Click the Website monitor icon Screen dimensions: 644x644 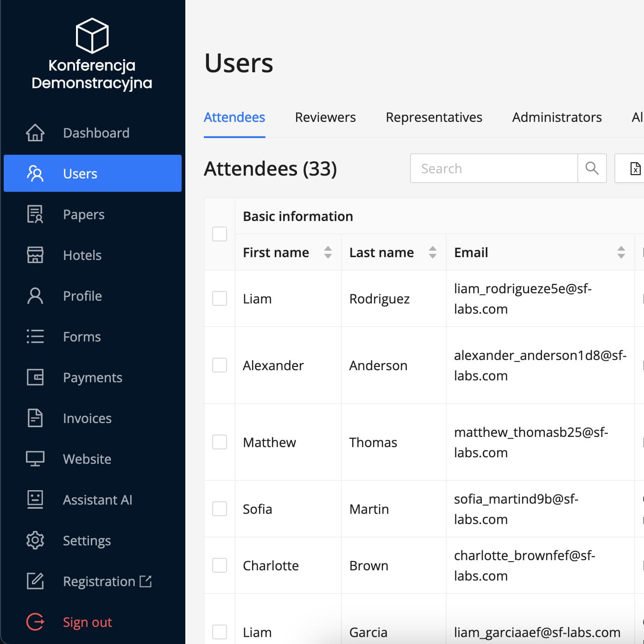(x=35, y=459)
